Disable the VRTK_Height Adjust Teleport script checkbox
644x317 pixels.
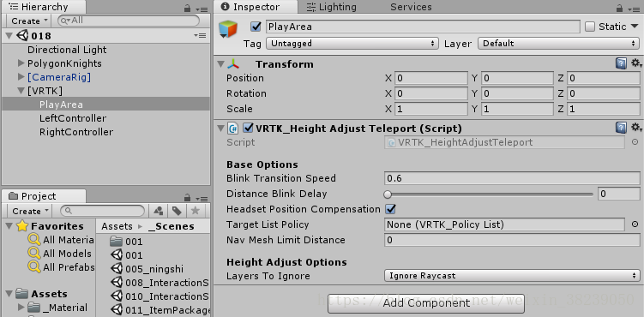pos(248,129)
